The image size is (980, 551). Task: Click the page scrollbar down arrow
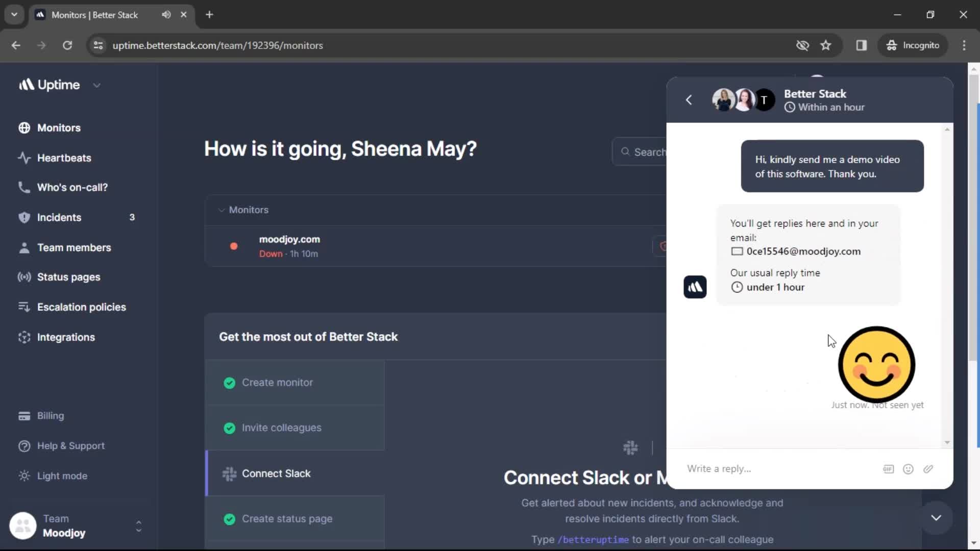(973, 543)
